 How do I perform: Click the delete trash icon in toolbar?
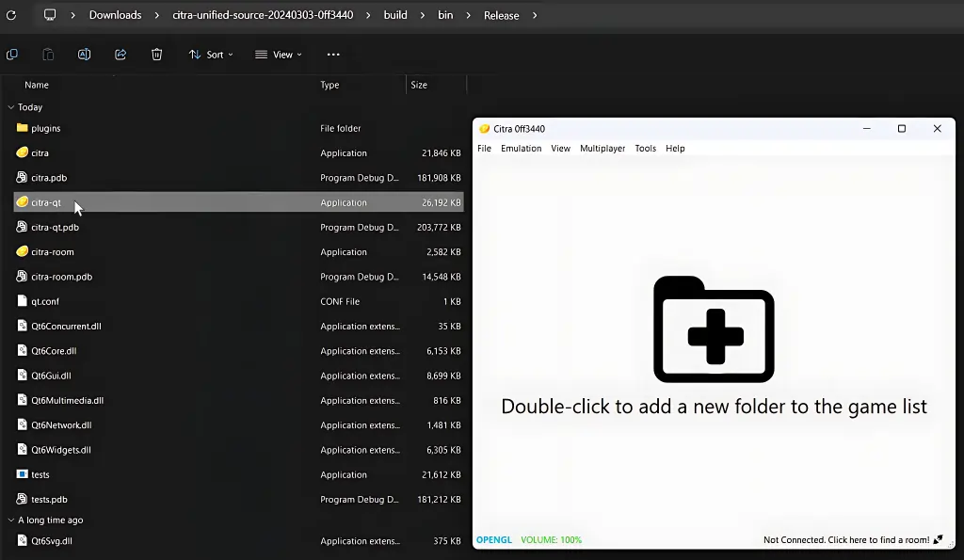click(x=157, y=55)
